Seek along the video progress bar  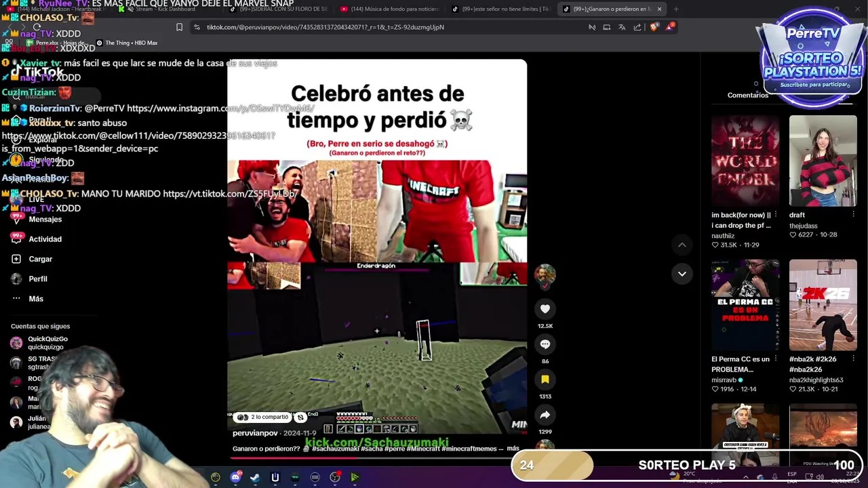[x=377, y=457]
